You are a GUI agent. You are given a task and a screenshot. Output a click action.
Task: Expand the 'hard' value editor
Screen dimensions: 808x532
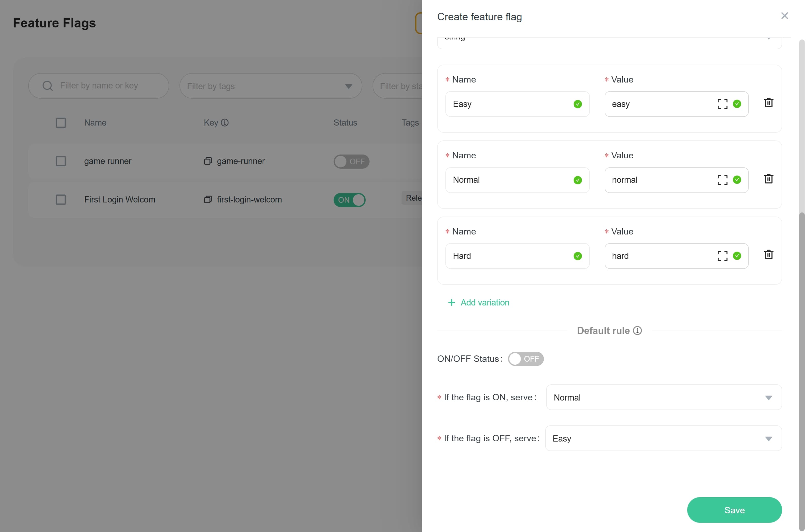pos(722,256)
